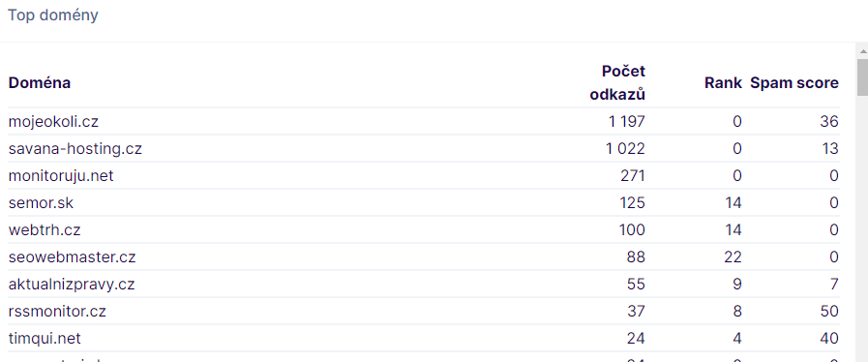Click the scrollbar up arrow
868x362 pixels.
click(862, 50)
